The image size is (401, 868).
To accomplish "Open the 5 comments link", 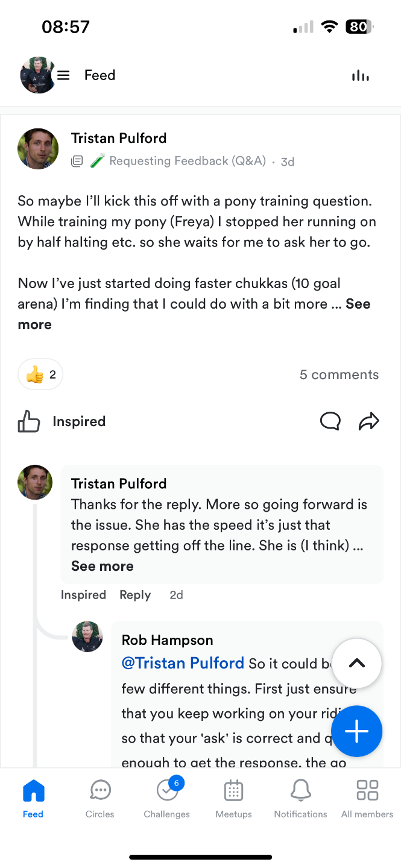I will coord(339,375).
